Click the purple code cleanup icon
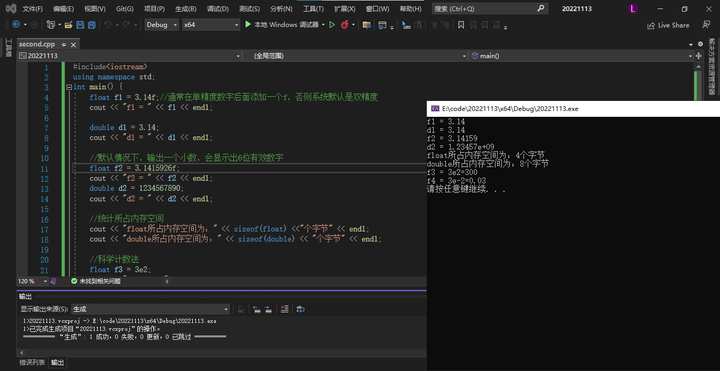 point(54,281)
